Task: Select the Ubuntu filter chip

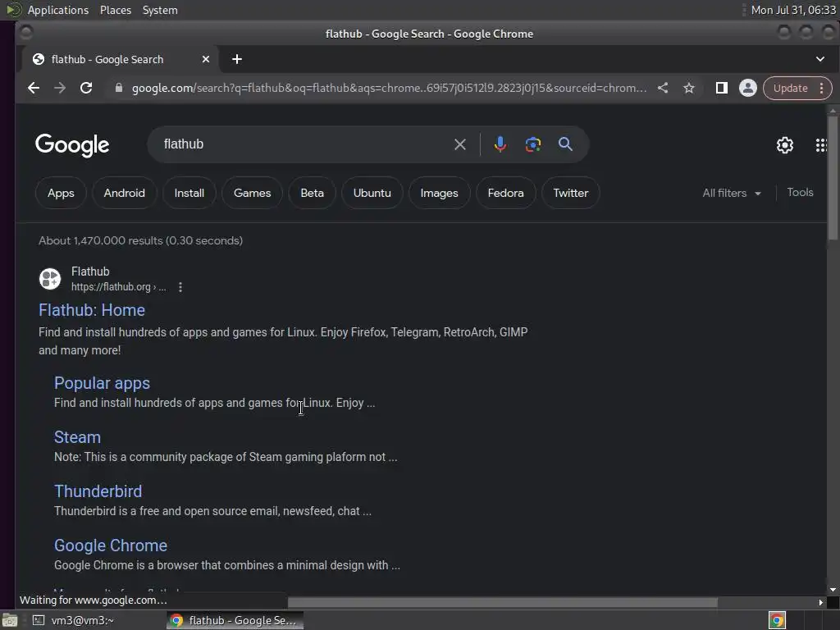Action: [x=372, y=193]
